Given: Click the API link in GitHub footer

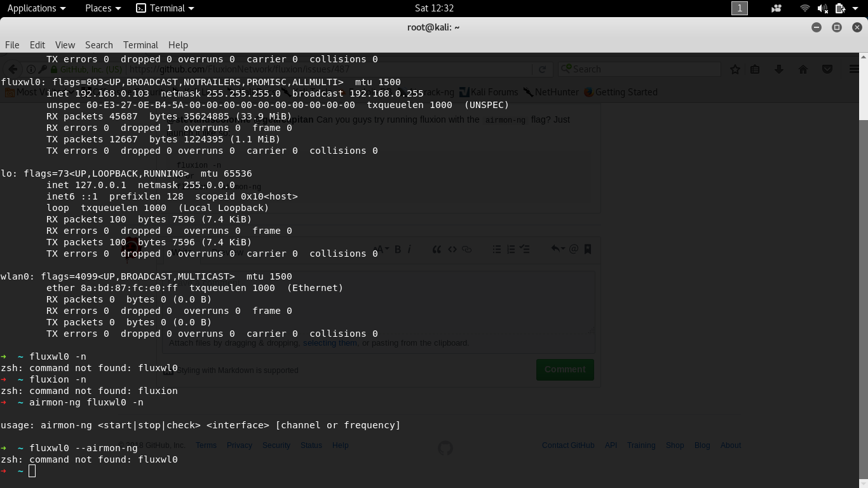Looking at the screenshot, I should (x=611, y=445).
